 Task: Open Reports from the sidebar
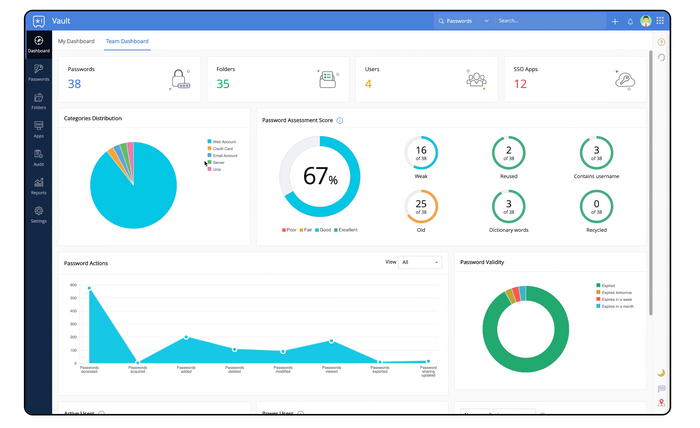coord(38,185)
